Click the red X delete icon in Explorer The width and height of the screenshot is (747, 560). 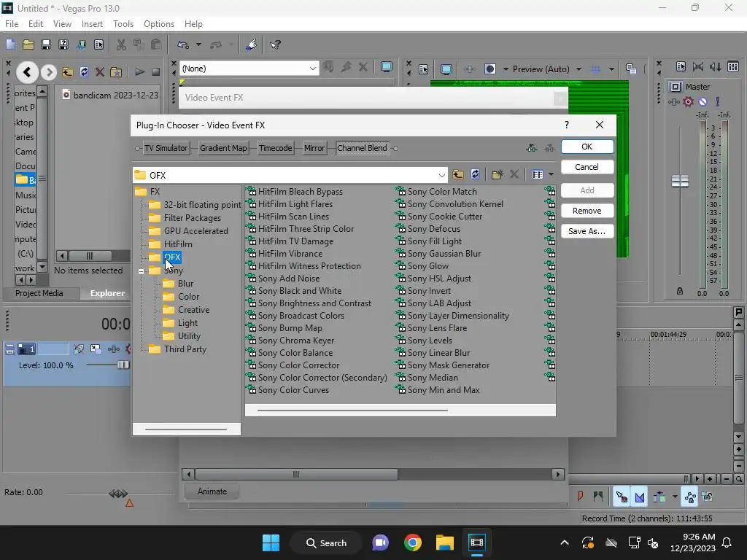click(99, 72)
